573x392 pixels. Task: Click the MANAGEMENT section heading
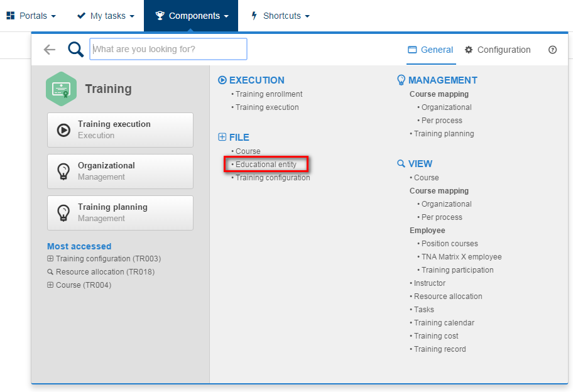click(x=442, y=80)
